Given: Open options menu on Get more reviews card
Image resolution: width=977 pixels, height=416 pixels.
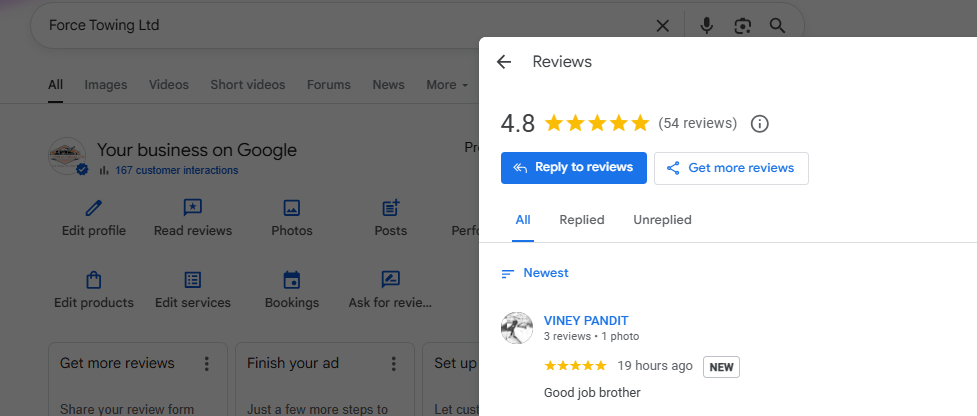Looking at the screenshot, I should point(206,363).
